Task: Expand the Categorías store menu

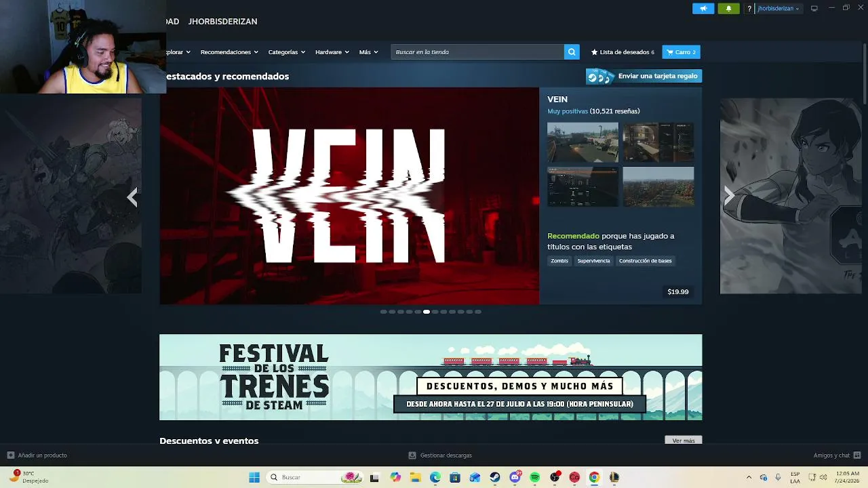Action: click(x=286, y=52)
